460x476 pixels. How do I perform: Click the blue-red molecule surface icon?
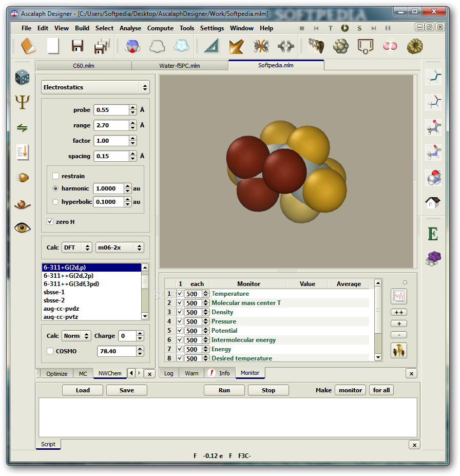pyautogui.click(x=132, y=46)
